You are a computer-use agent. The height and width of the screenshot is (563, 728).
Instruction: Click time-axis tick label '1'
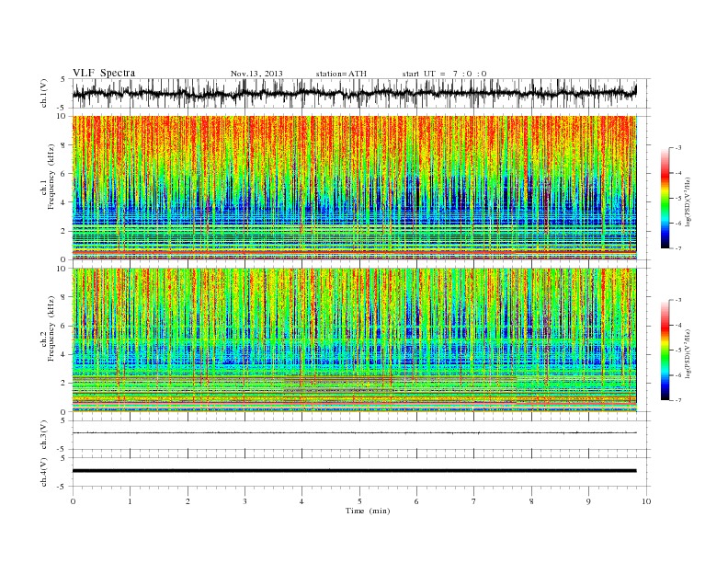click(x=130, y=501)
